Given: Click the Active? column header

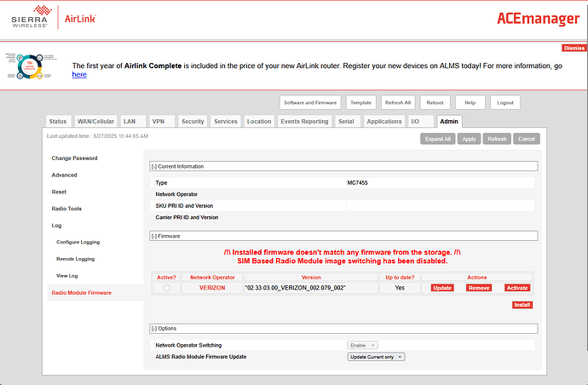Looking at the screenshot, I should tap(166, 278).
